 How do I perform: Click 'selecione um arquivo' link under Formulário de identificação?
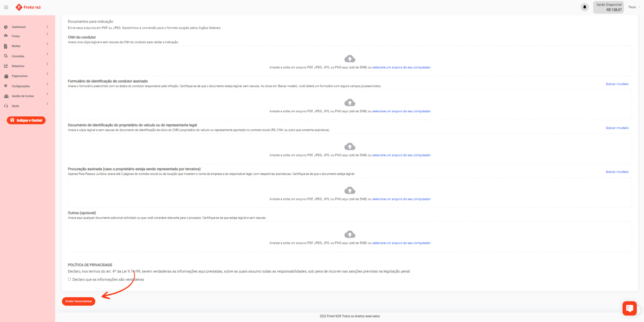point(401,111)
